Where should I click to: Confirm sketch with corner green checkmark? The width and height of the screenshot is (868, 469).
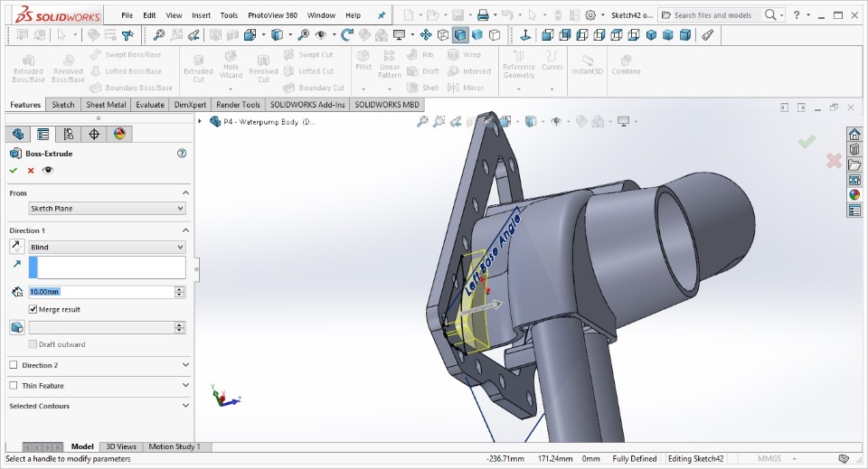(x=807, y=142)
